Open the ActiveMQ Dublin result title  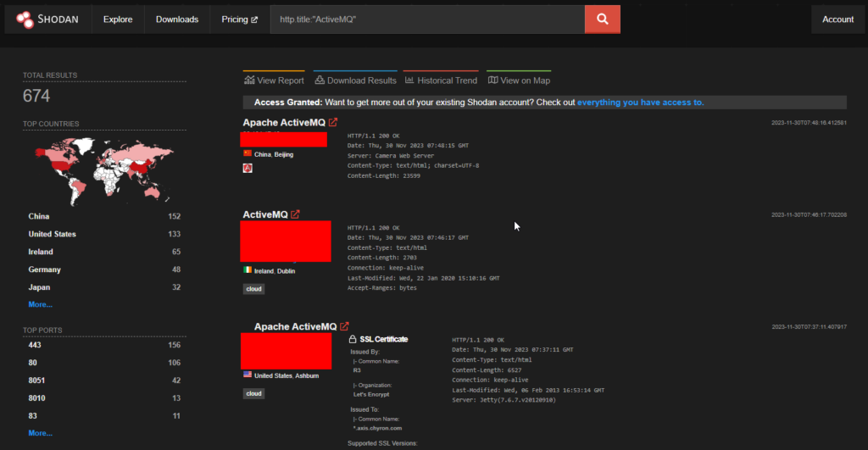(265, 214)
